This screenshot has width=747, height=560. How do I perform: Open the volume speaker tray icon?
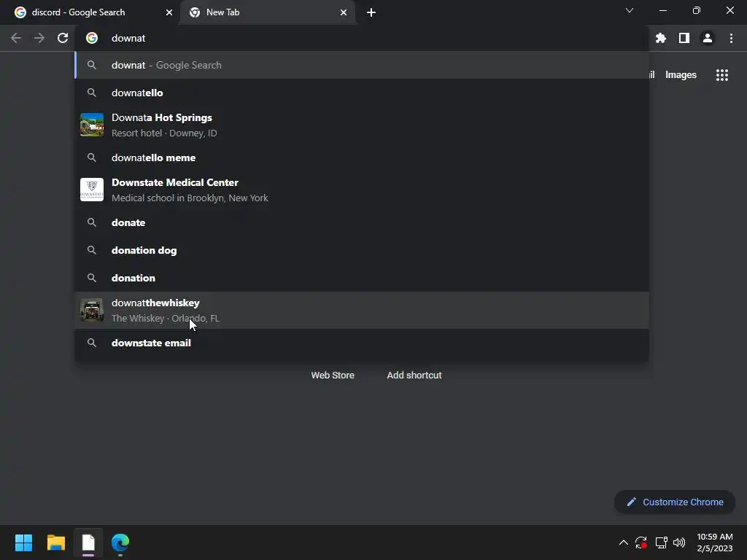tap(679, 542)
